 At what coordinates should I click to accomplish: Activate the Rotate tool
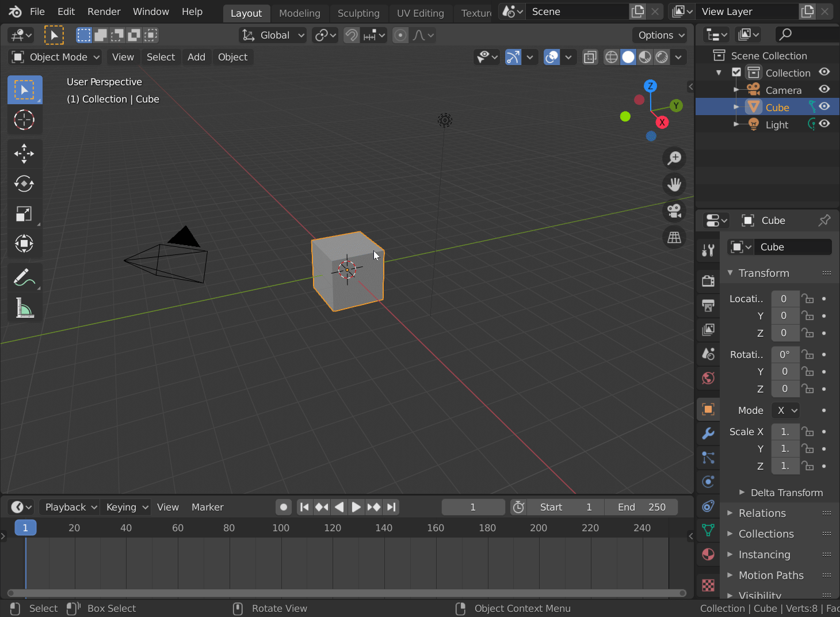pyautogui.click(x=24, y=184)
